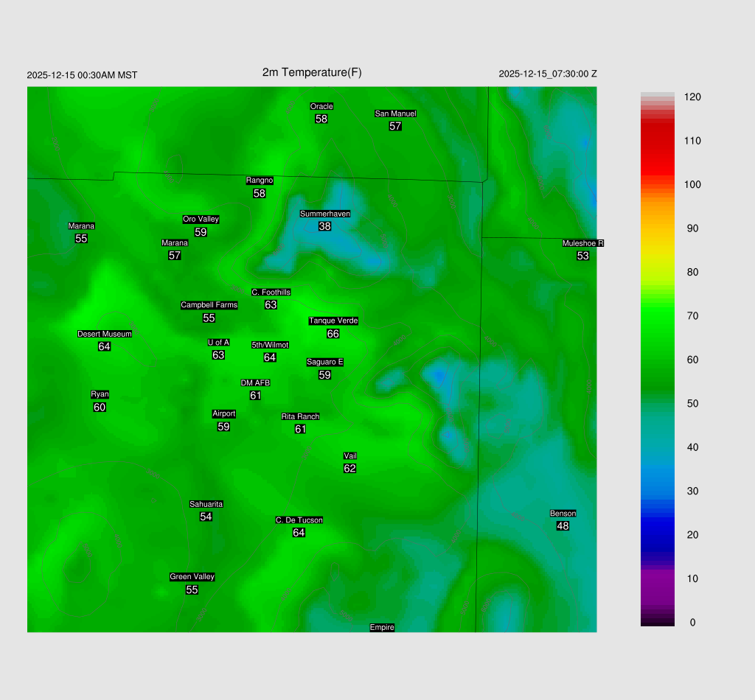Image resolution: width=755 pixels, height=700 pixels.
Task: Click the Summerhaven station label
Action: click(324, 214)
